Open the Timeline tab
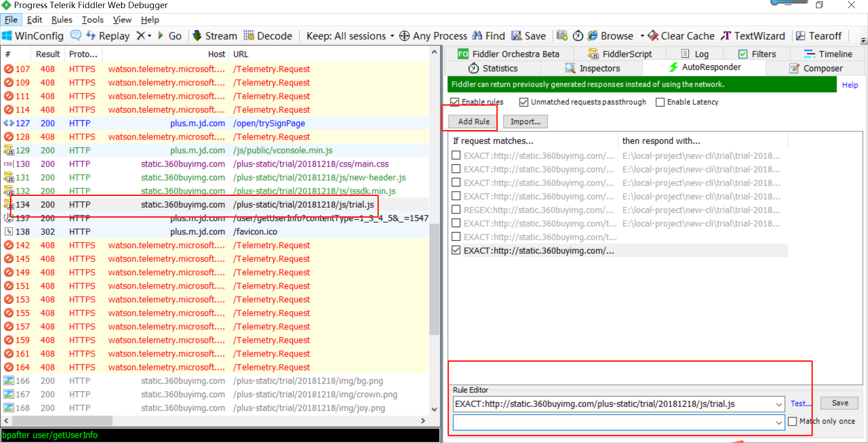The height and width of the screenshot is (443, 868). coord(828,54)
